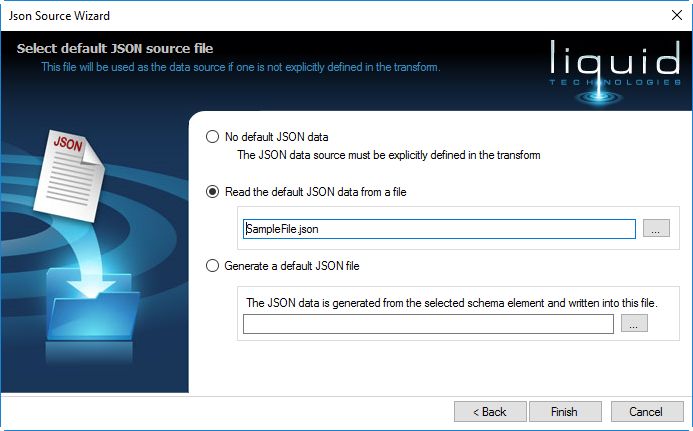Open browse button beside generated file field
Viewport: 693px width, 431px height.
pos(634,324)
